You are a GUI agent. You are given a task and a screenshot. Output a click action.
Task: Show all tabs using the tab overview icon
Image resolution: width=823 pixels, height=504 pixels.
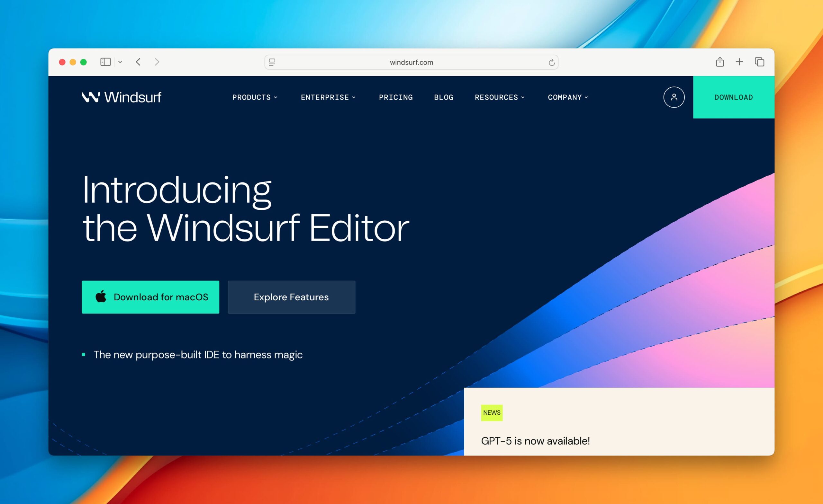click(x=759, y=62)
